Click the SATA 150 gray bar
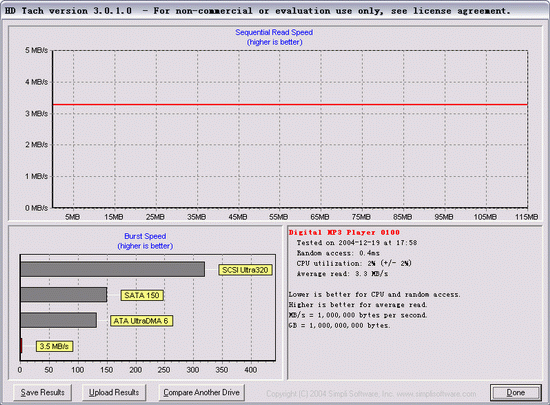The image size is (550, 405). point(64,295)
